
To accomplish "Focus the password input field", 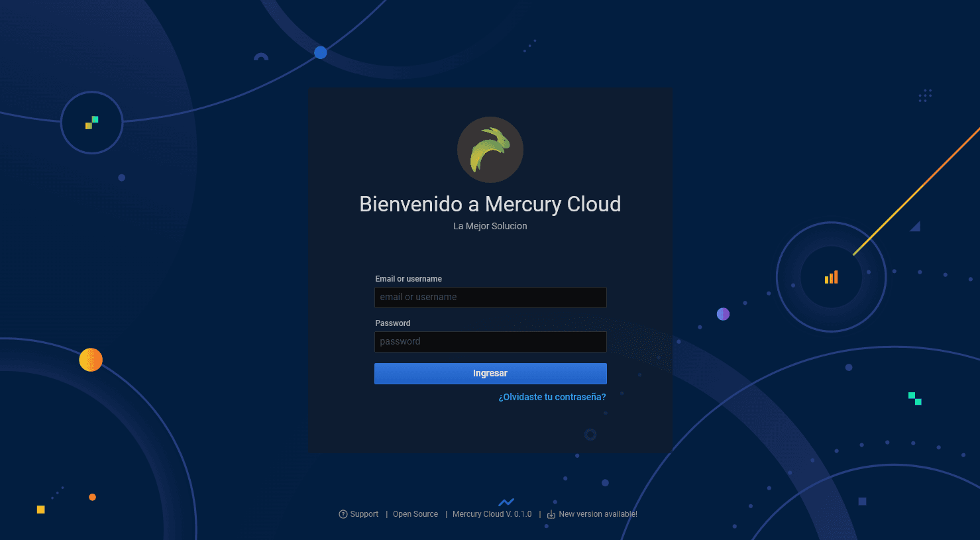I will click(x=490, y=341).
